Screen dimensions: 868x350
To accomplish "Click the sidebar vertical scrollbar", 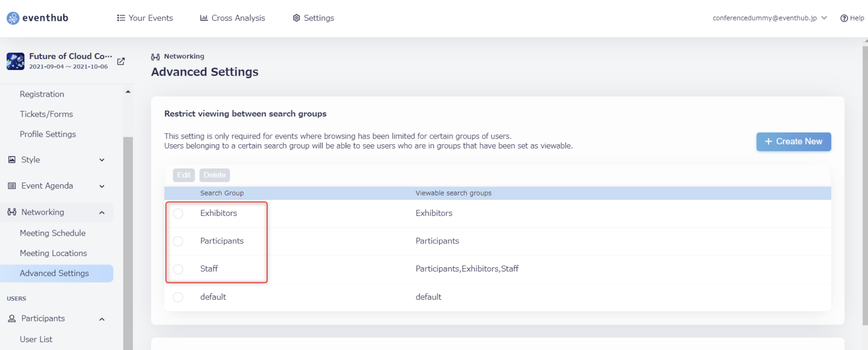I will tap(128, 242).
